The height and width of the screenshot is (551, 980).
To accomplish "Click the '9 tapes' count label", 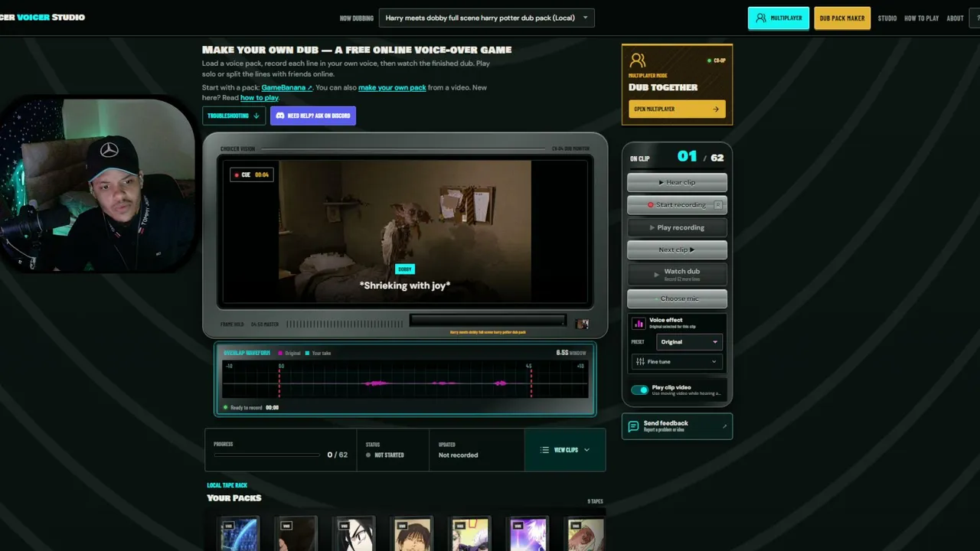I will (x=595, y=501).
